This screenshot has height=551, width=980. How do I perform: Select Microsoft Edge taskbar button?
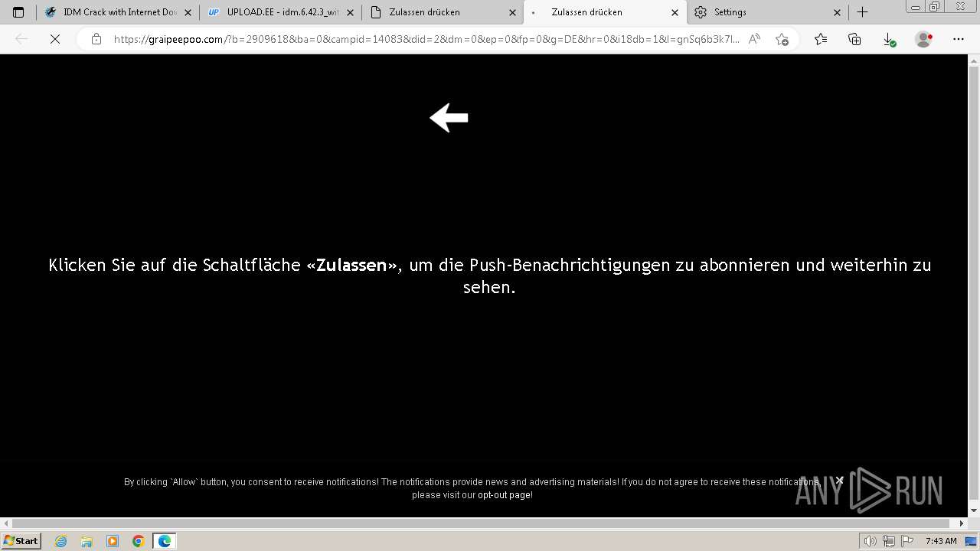point(165,541)
